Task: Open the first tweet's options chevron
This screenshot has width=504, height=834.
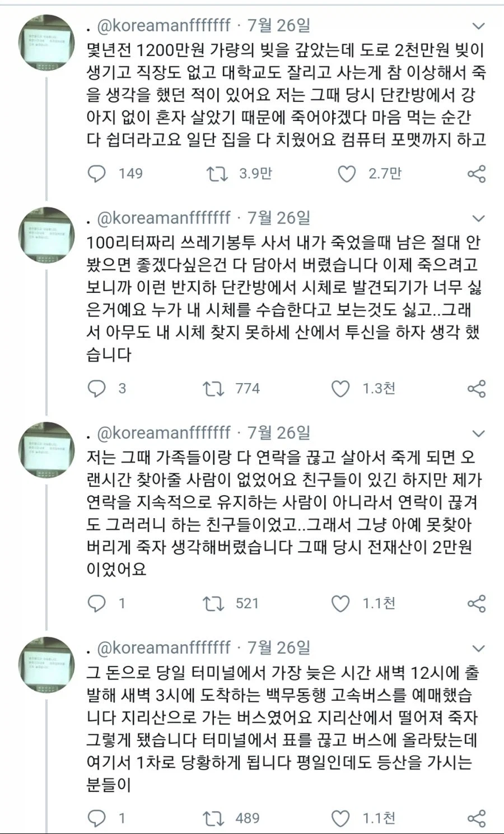Action: tap(478, 25)
